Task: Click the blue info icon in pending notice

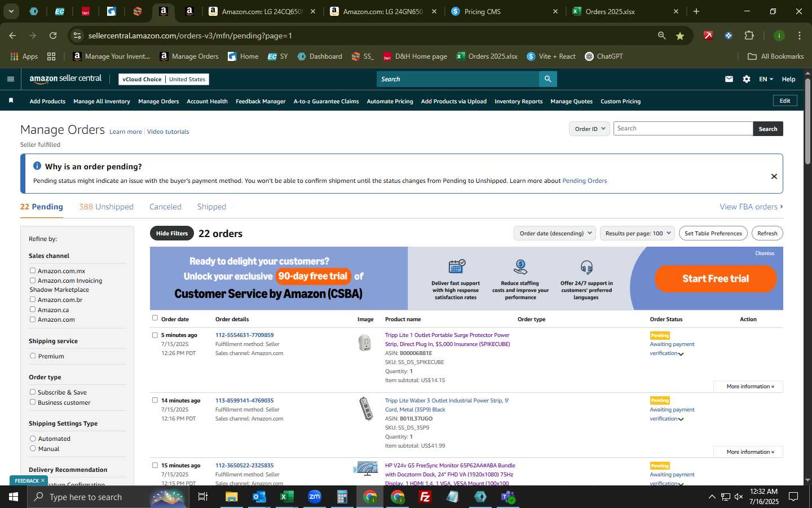Action: tap(37, 166)
